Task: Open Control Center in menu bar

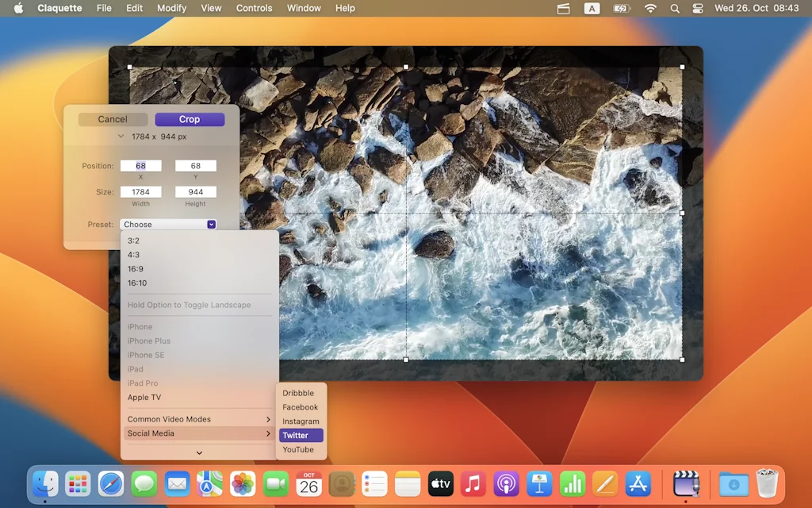Action: pyautogui.click(x=698, y=9)
